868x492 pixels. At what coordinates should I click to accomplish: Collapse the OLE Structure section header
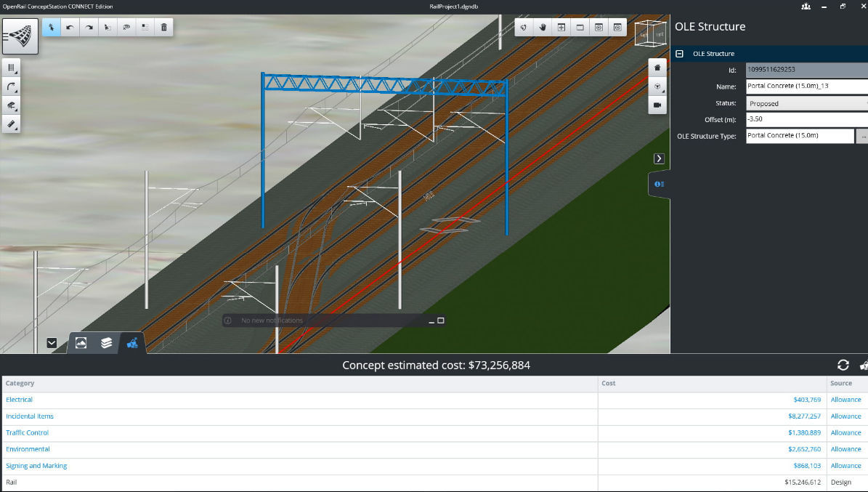pyautogui.click(x=679, y=53)
